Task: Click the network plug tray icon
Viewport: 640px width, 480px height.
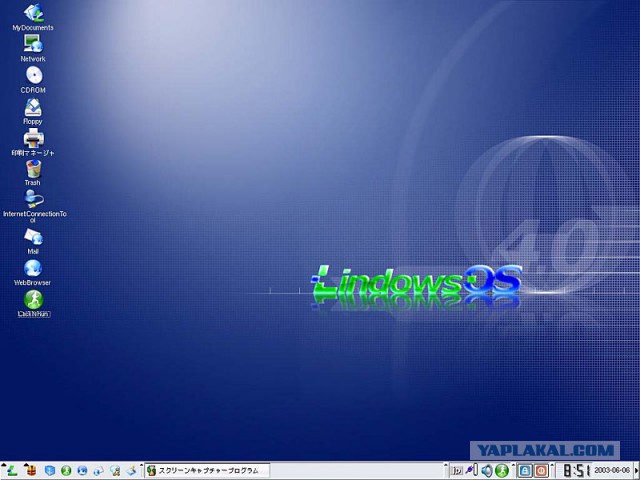Action: (x=471, y=470)
